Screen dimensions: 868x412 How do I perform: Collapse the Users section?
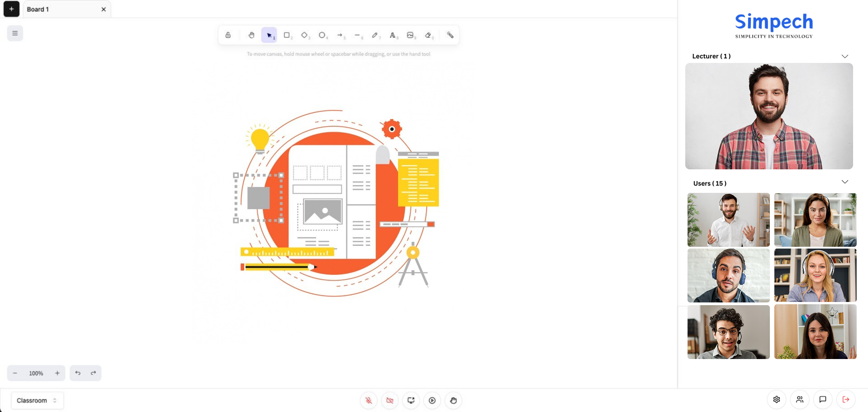click(844, 182)
